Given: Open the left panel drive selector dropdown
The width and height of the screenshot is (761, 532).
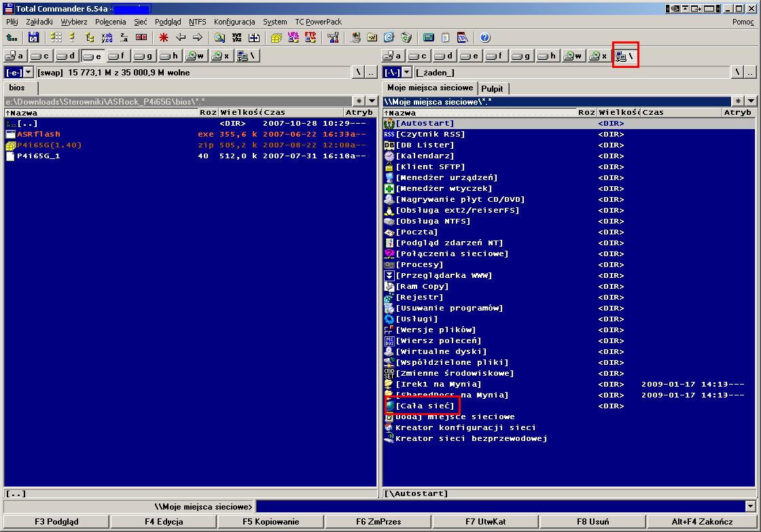Looking at the screenshot, I should 28,72.
